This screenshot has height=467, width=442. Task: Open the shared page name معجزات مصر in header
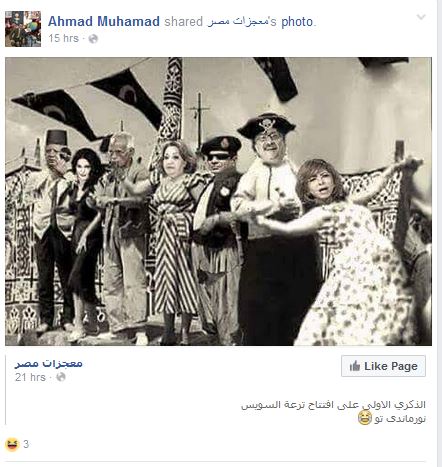(x=239, y=22)
